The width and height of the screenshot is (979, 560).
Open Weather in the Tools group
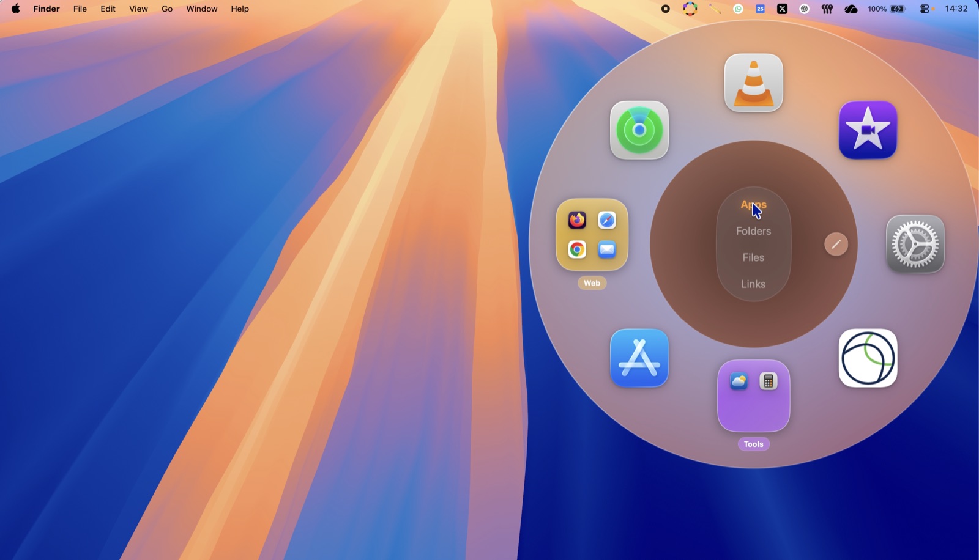coord(739,381)
